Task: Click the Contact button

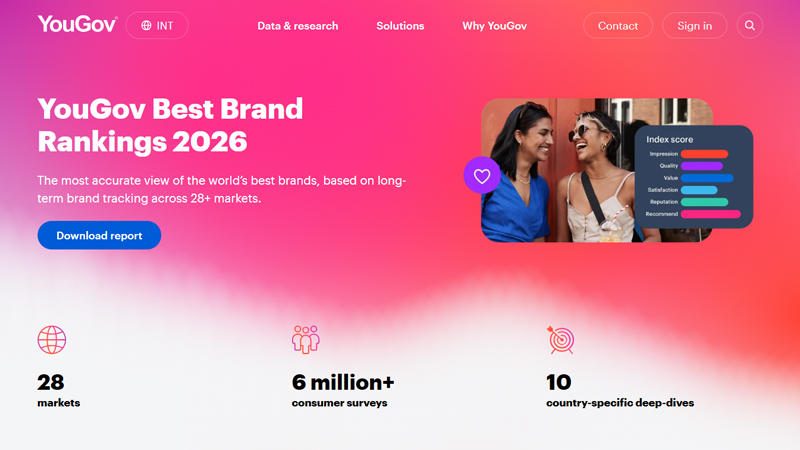Action: coord(618,26)
